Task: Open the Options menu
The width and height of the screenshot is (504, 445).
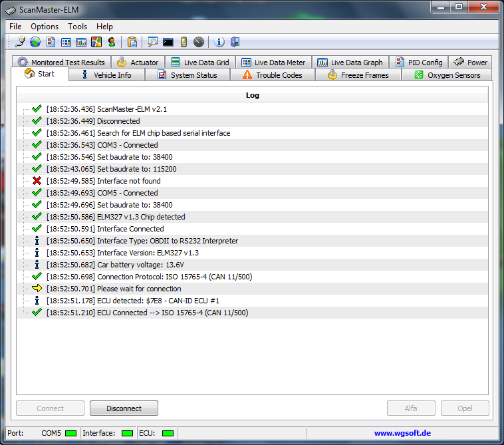Action: click(45, 27)
